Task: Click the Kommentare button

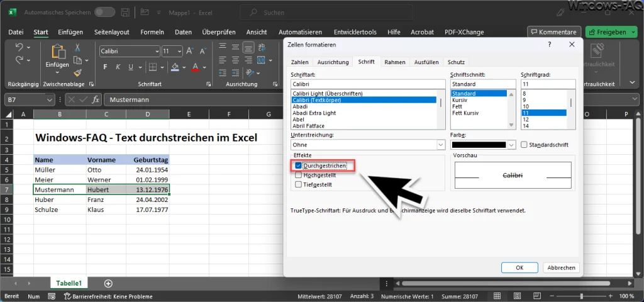Action: 554,32
